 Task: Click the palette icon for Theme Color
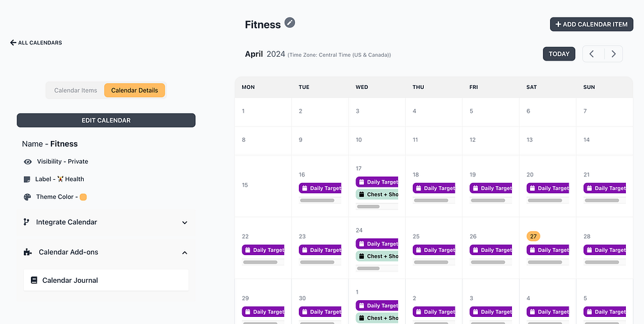click(x=27, y=197)
